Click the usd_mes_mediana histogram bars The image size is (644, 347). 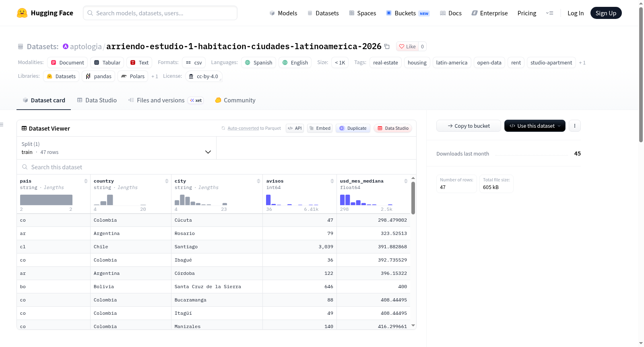click(366, 200)
